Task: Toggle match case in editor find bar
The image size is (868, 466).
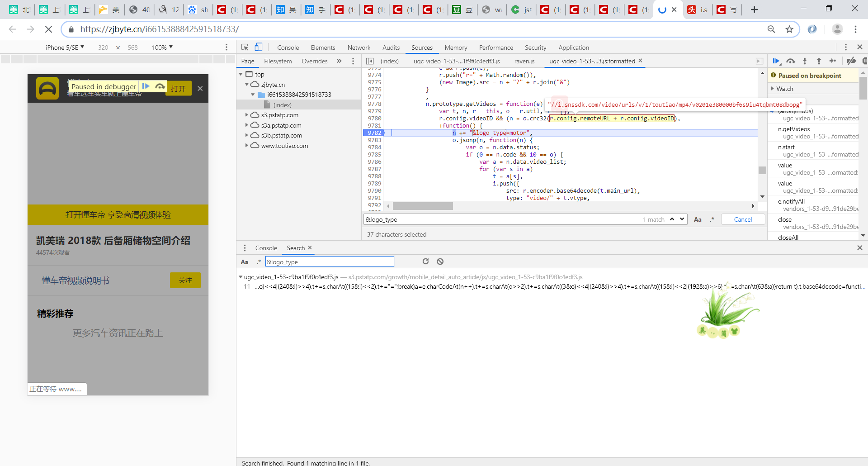Action: tap(698, 219)
